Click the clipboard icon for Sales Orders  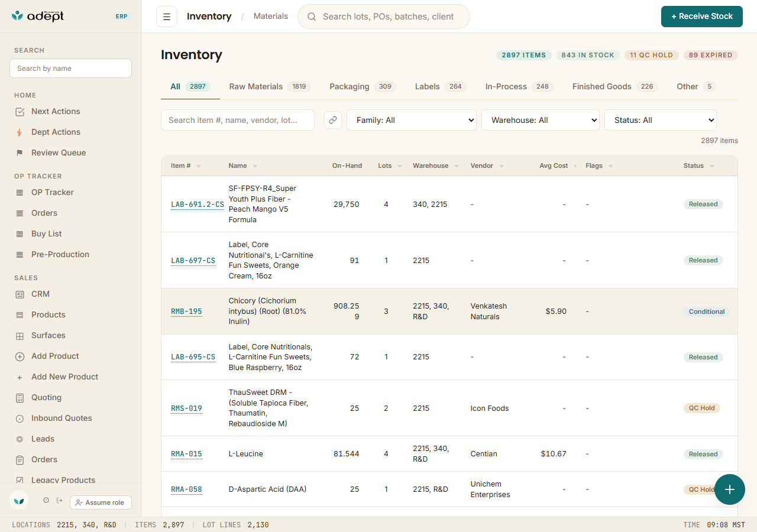[20, 460]
